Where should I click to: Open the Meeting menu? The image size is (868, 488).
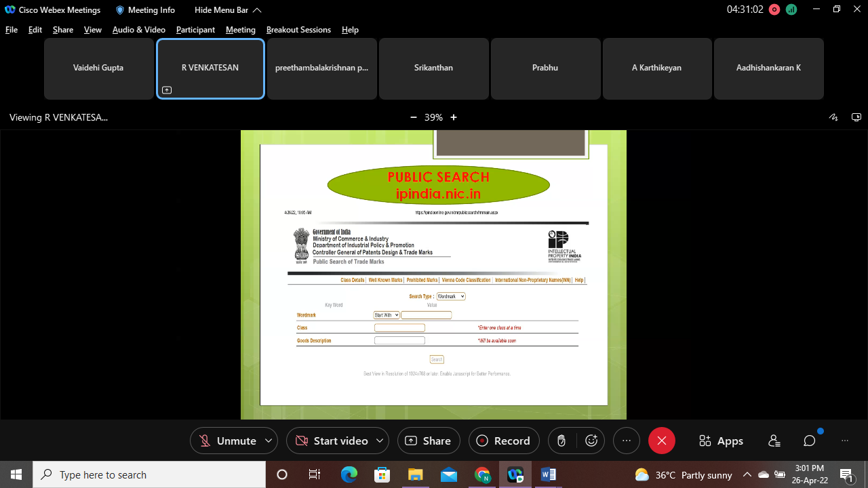tap(241, 30)
